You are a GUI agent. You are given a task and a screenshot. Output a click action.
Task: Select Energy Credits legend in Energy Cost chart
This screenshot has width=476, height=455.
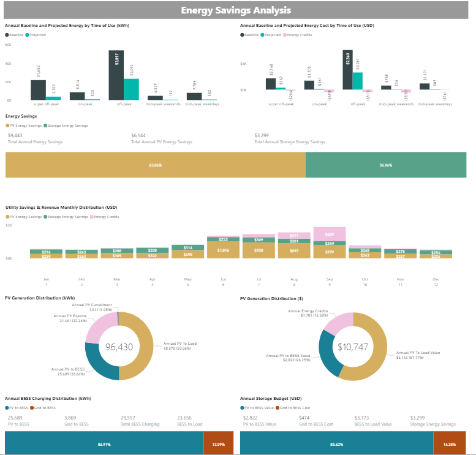[285, 35]
